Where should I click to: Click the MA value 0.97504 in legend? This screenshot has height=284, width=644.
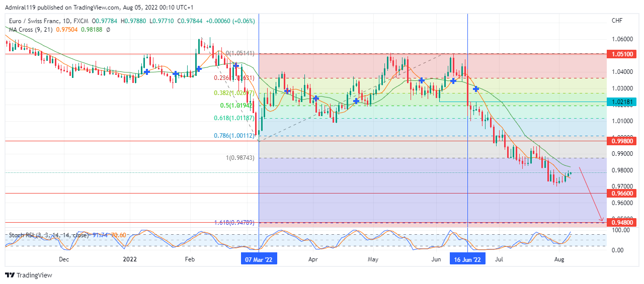tap(66, 30)
